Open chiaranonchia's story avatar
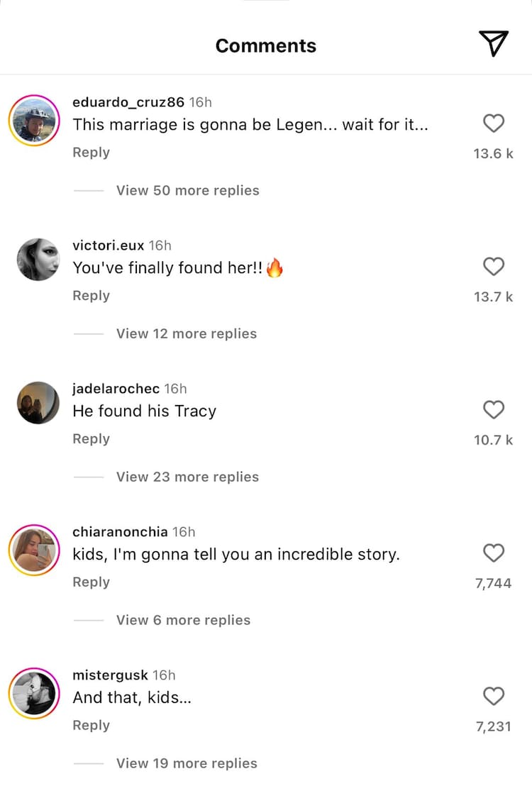The height and width of the screenshot is (803, 532). [x=35, y=550]
